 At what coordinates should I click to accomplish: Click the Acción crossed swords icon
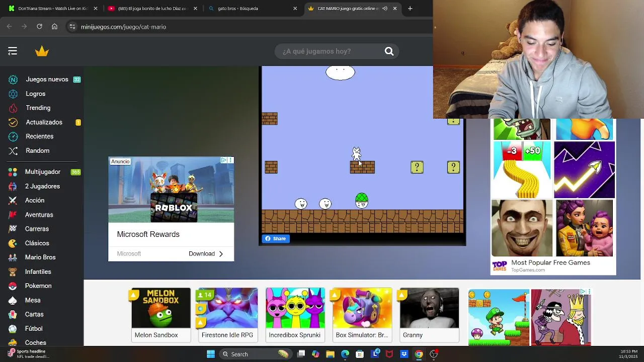(x=13, y=200)
